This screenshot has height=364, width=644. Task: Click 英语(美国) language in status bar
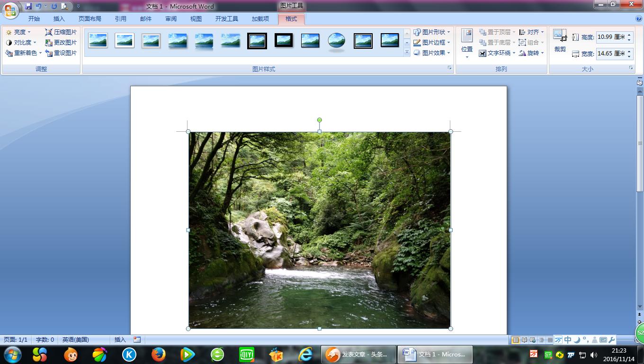tap(75, 340)
